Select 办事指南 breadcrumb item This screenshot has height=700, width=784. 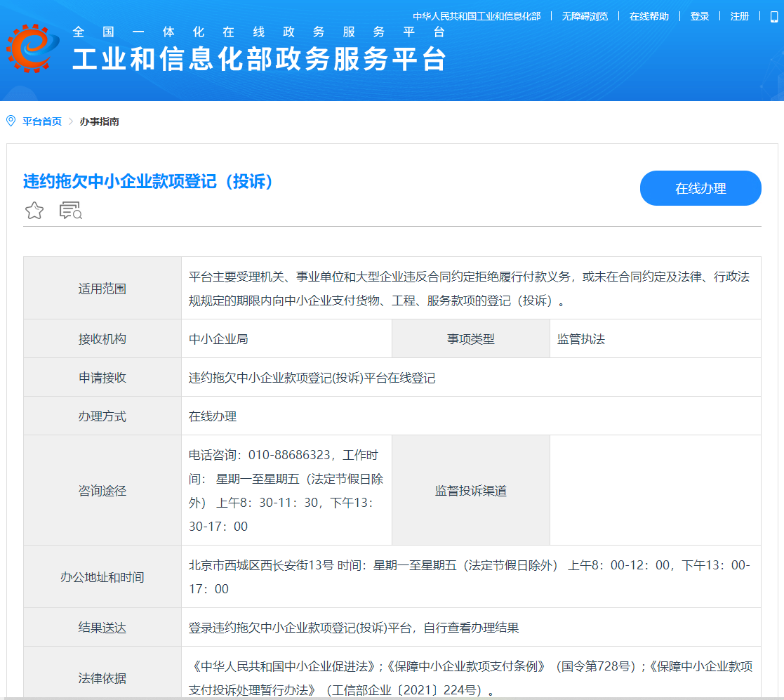pos(99,121)
